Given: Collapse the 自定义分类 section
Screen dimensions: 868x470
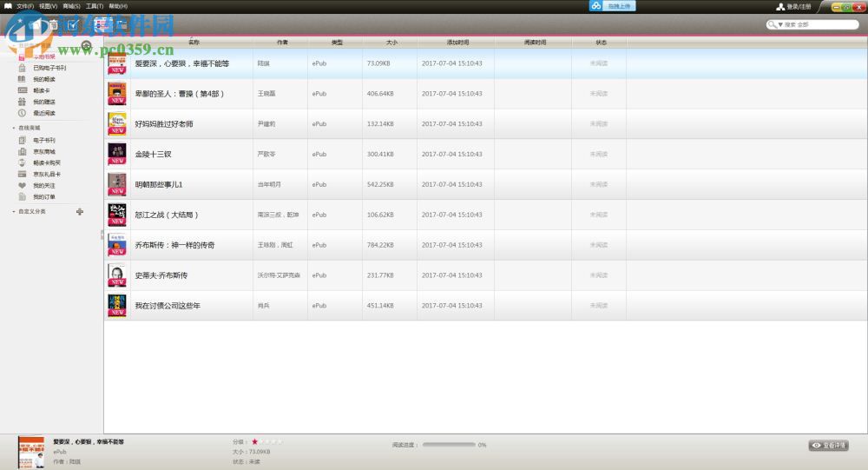Looking at the screenshot, I should (14, 212).
